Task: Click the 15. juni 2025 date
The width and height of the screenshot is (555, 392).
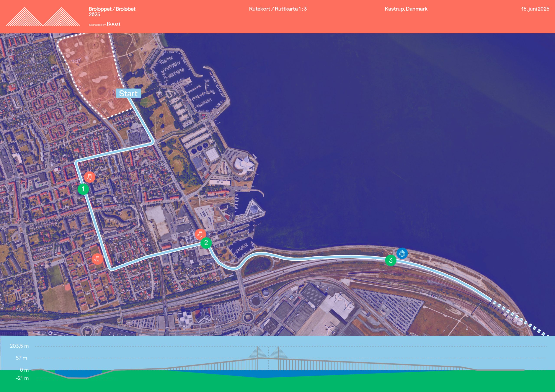Action: tap(535, 9)
